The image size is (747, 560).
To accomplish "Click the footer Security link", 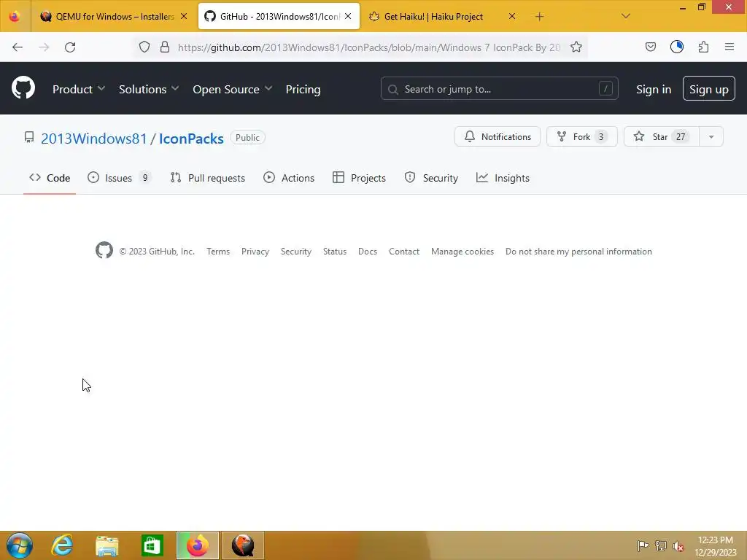I will [296, 252].
